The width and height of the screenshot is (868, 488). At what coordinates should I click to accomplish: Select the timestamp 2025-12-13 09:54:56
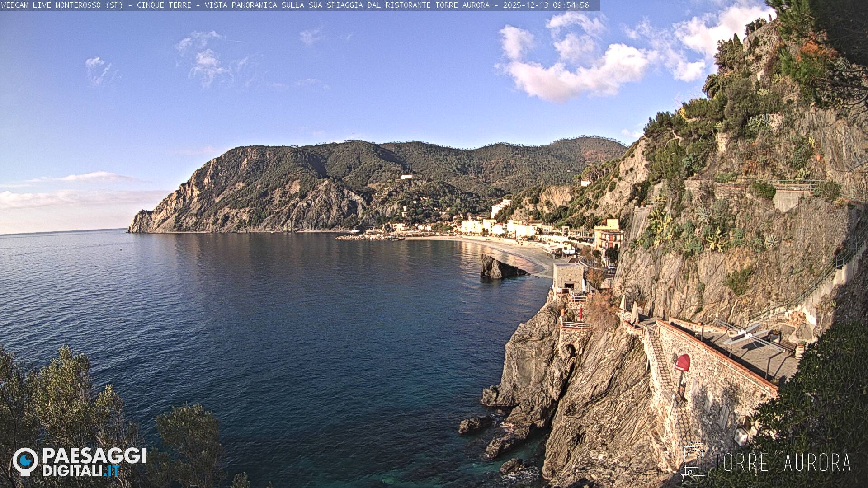(x=546, y=5)
